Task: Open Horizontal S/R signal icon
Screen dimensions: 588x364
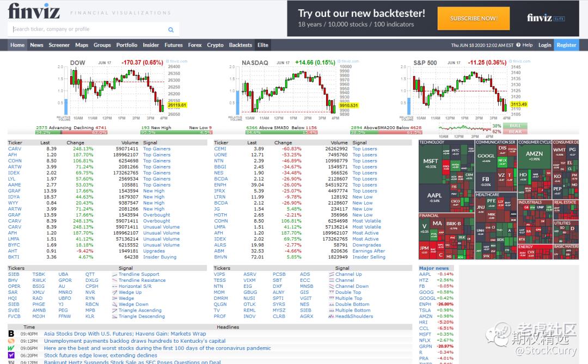Action: click(x=115, y=286)
